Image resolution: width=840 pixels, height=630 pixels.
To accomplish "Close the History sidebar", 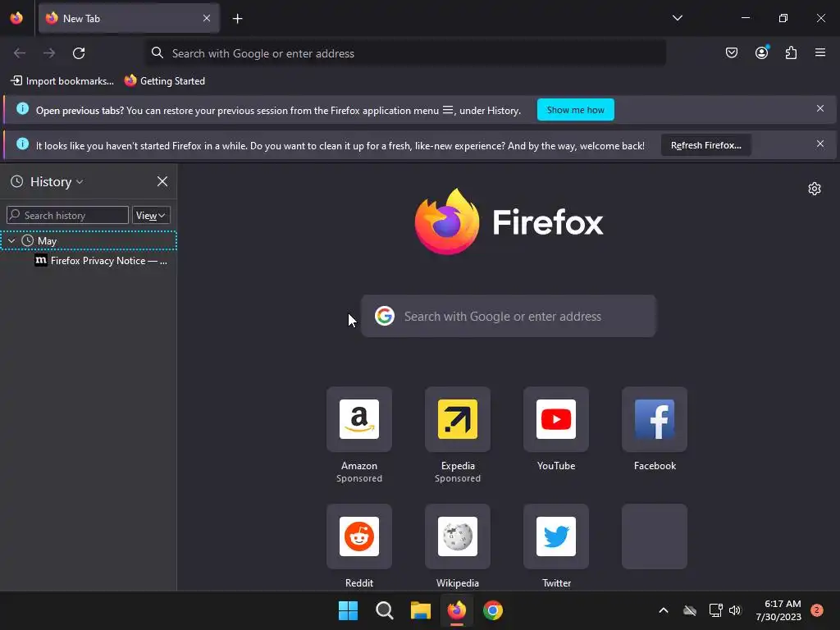I will [x=162, y=181].
